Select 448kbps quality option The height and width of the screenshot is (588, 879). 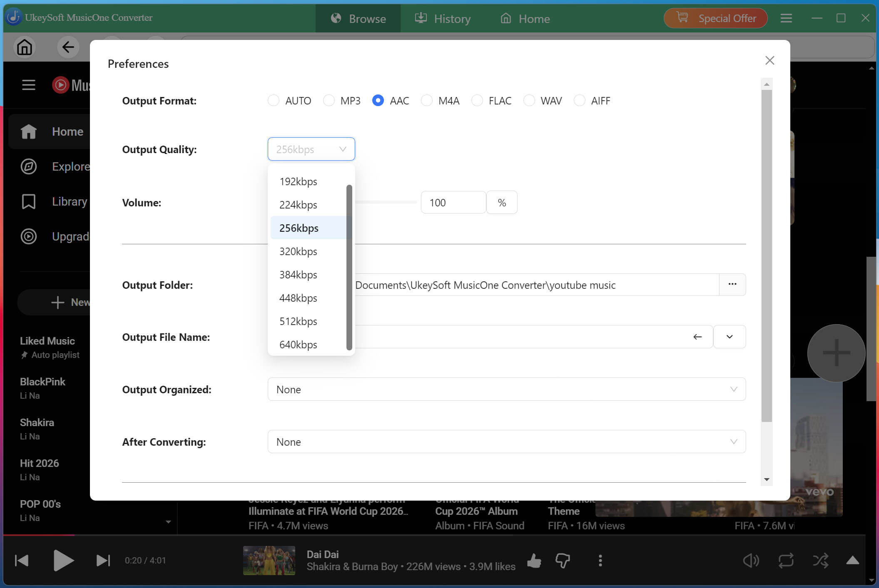point(308,298)
